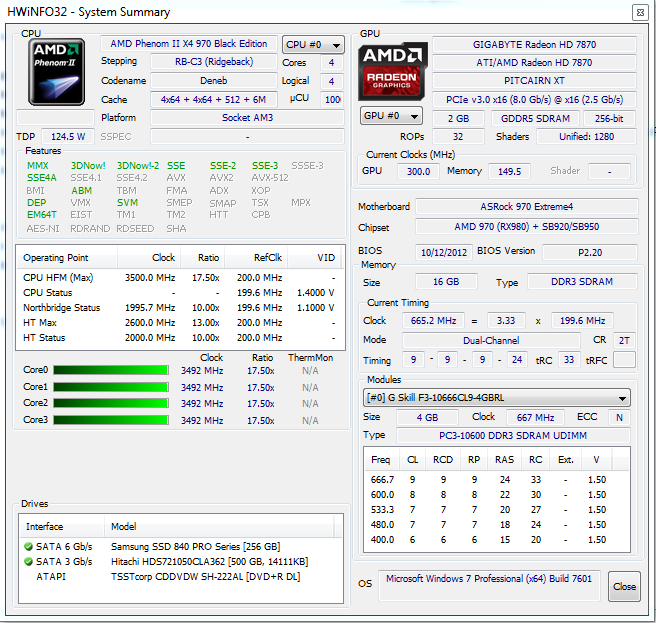Click the AMD Phenom II CPU logo
This screenshot has width=656, height=623.
click(56, 72)
